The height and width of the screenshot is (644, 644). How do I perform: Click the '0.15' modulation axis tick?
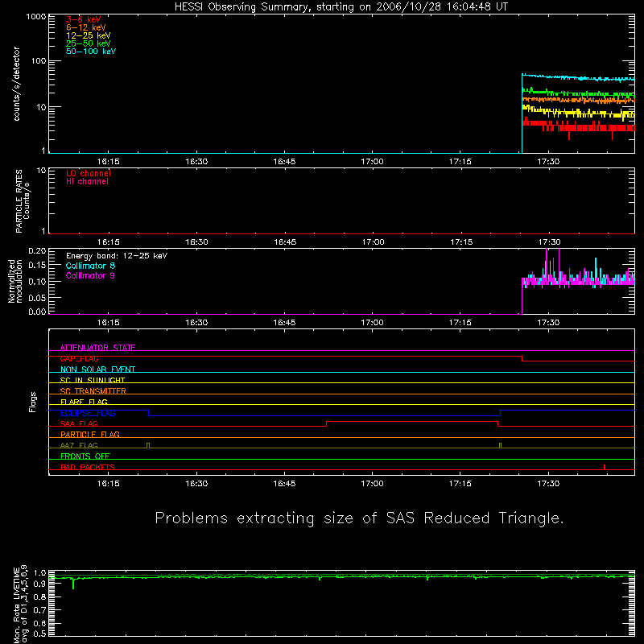point(37,266)
